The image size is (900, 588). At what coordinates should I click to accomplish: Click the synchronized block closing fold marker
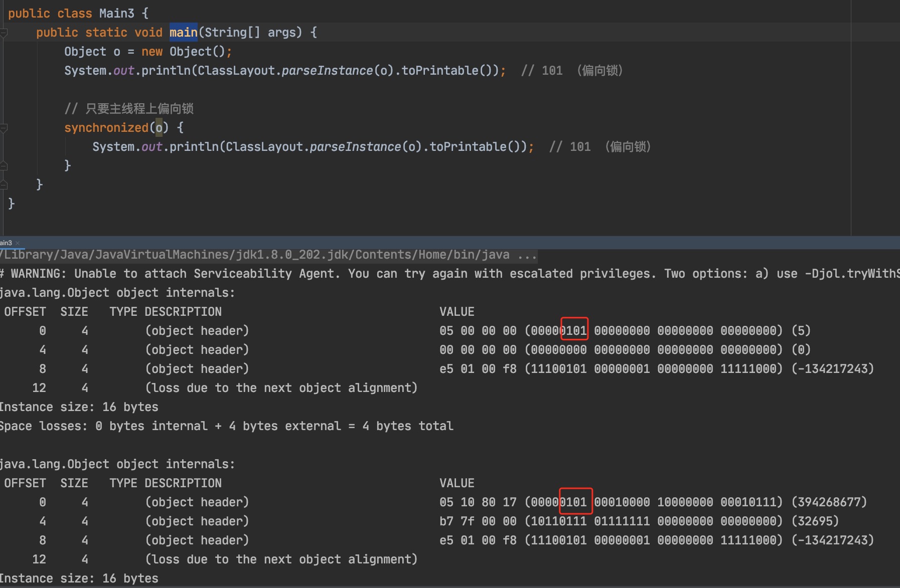[x=4, y=166]
